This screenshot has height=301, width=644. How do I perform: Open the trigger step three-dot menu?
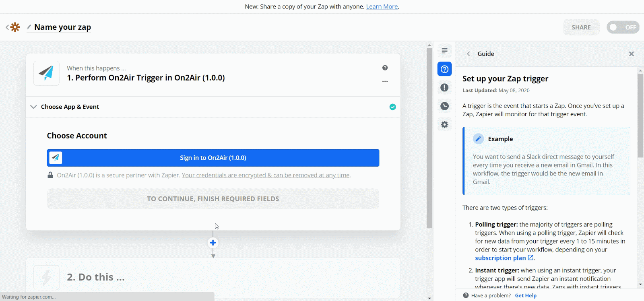point(385,81)
